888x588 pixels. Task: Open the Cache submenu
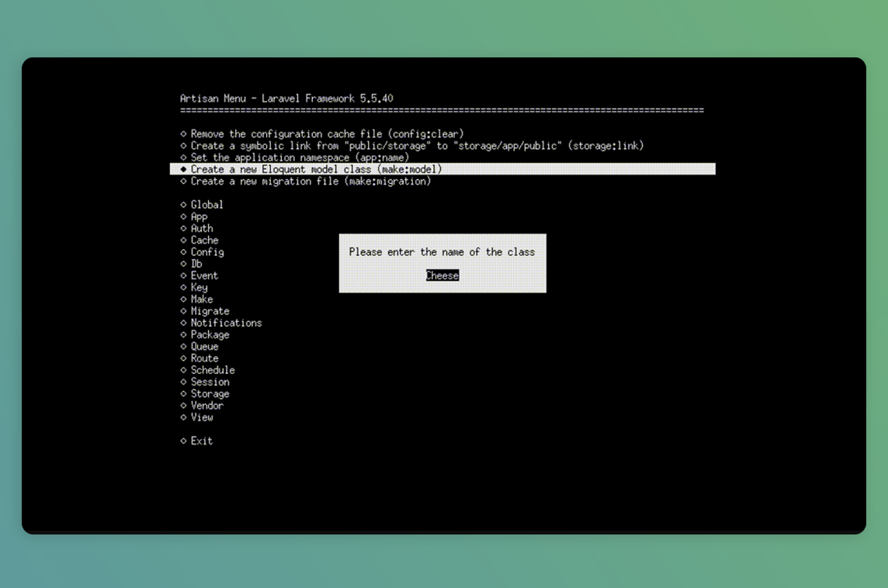click(x=199, y=240)
